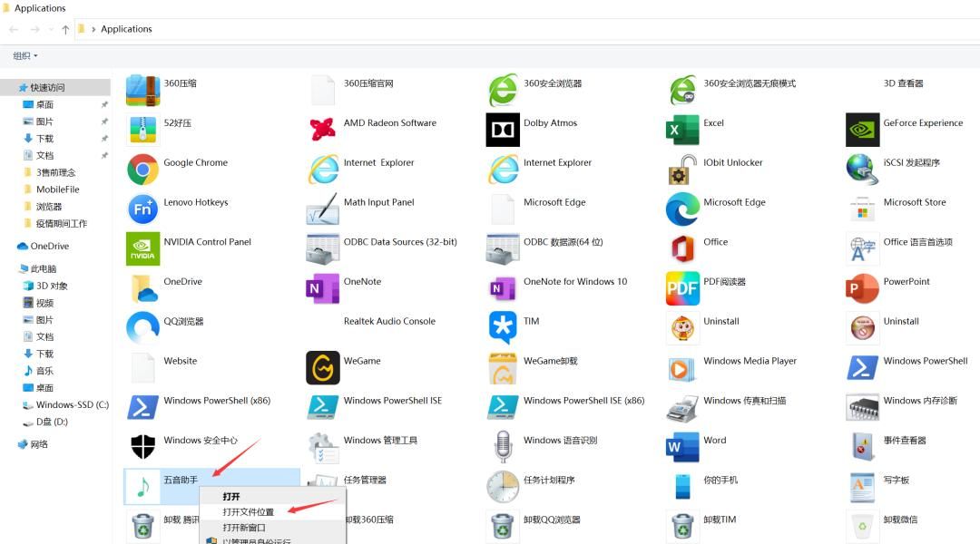
Task: Open the PDF阅读器 icon
Action: [x=682, y=288]
